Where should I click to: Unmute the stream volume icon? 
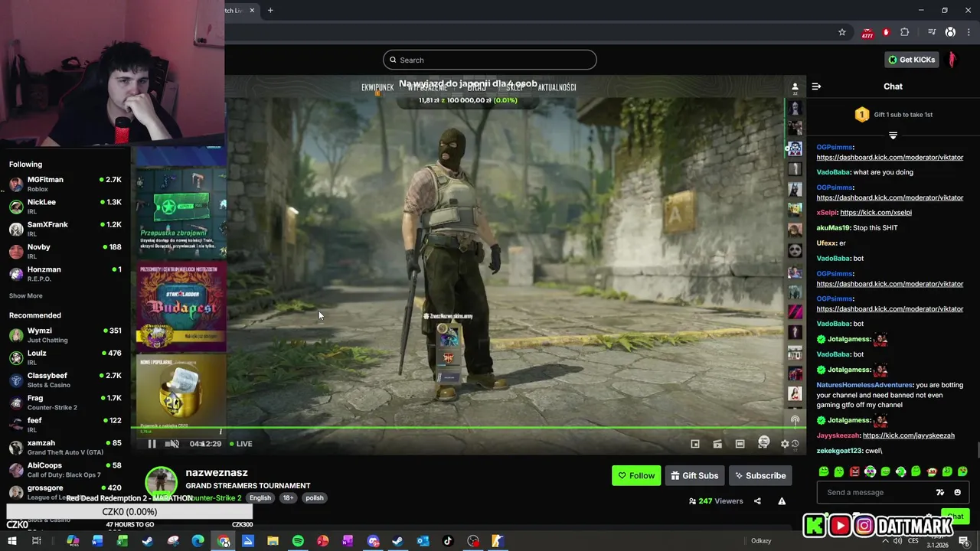click(173, 444)
